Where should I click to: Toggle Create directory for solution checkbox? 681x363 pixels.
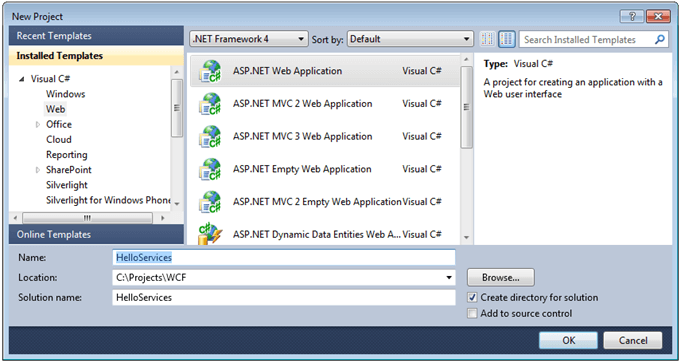click(472, 298)
